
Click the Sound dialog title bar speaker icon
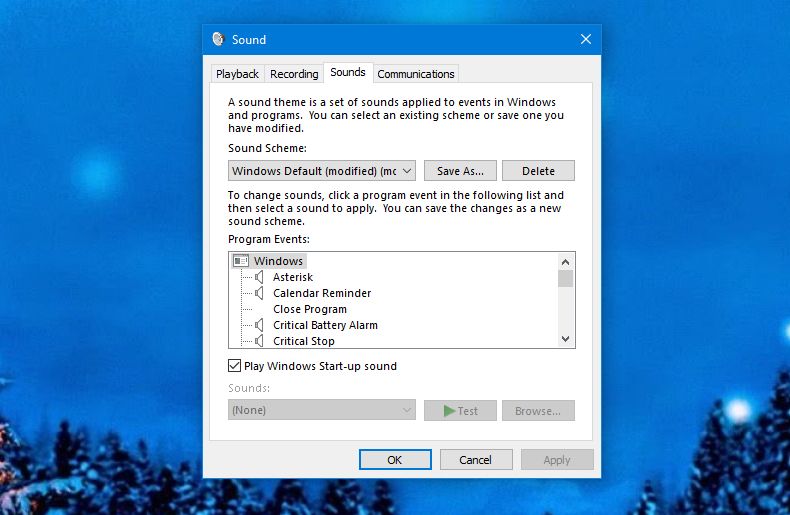point(218,39)
